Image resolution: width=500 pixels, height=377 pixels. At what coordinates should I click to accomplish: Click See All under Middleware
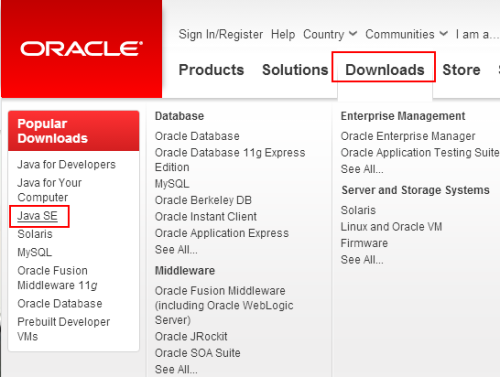tap(176, 369)
